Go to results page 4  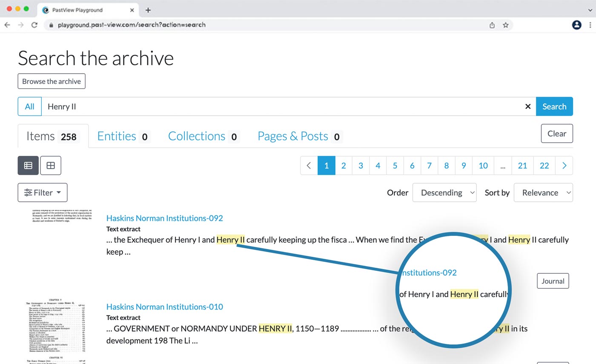[x=378, y=166]
